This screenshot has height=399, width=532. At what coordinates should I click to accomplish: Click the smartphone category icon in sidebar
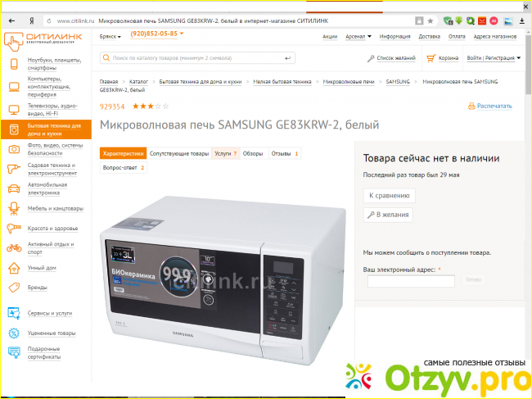pyautogui.click(x=14, y=64)
